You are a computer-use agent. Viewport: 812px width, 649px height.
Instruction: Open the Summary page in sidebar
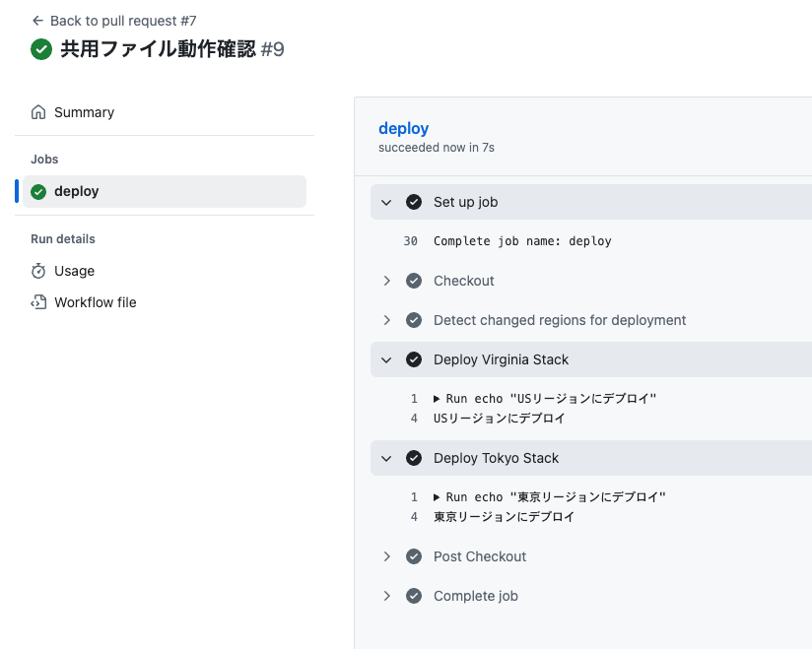tap(84, 112)
